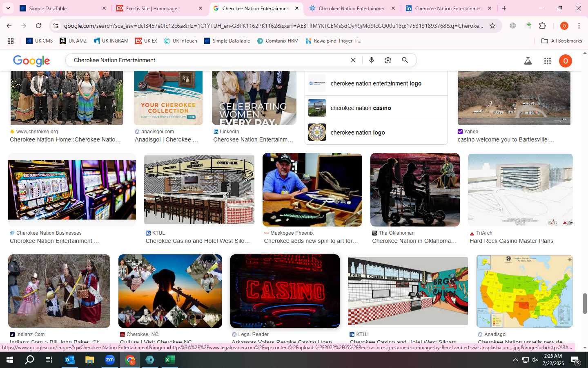Open the red neon CASINO sign image
Screen dimensions: 588x368
[285, 291]
